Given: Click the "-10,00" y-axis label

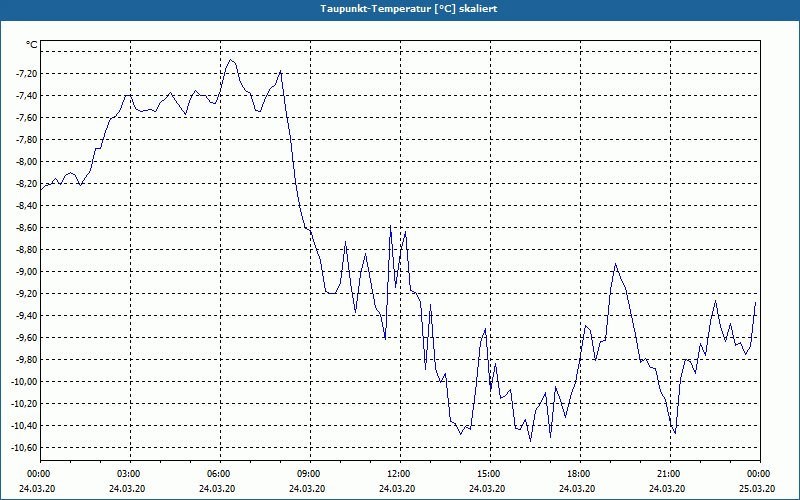Looking at the screenshot, I should [25, 382].
